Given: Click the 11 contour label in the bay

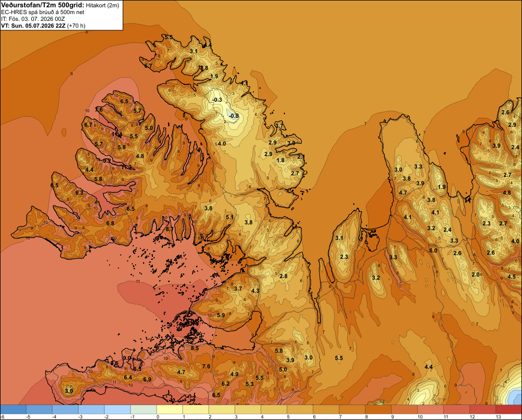Looking at the screenshot, I should tap(138, 282).
